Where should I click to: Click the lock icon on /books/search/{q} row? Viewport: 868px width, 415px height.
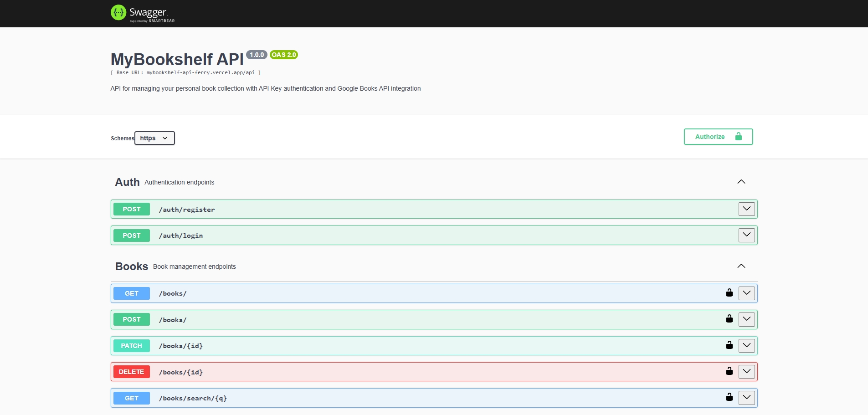(729, 397)
